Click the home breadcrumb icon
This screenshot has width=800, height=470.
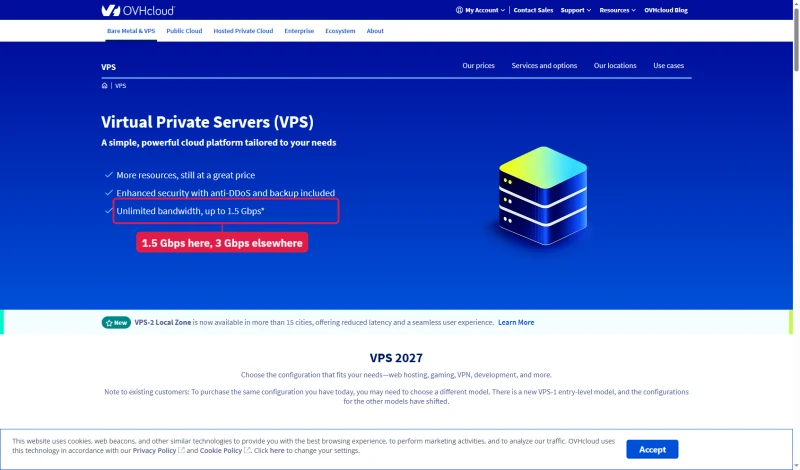(x=105, y=86)
